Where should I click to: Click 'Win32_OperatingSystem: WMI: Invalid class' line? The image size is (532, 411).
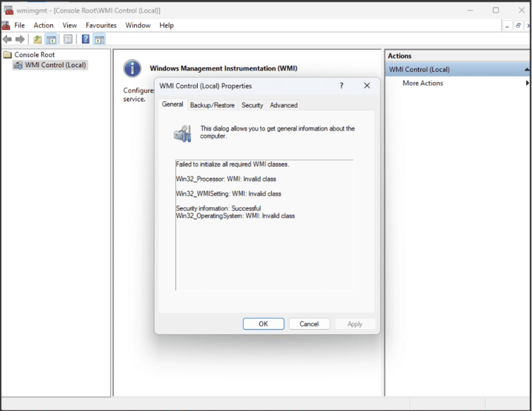(235, 216)
